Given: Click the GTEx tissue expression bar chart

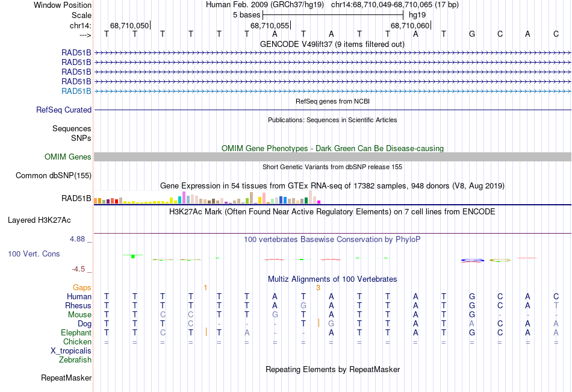Looking at the screenshot, I should pos(207,197).
